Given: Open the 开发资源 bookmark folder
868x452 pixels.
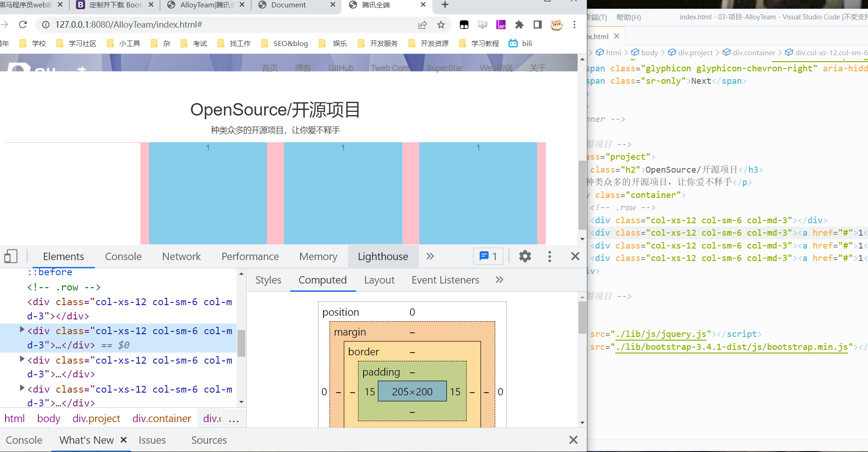Looking at the screenshot, I should pyautogui.click(x=428, y=43).
